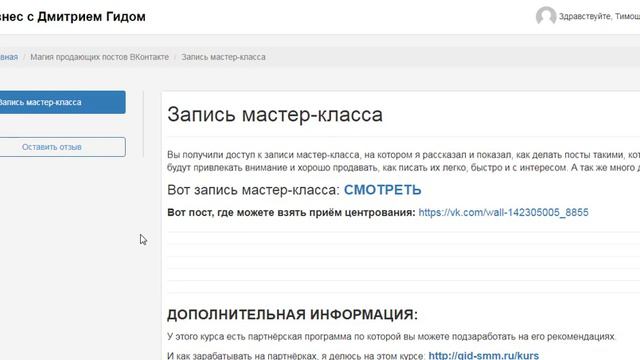Click the 'Оставить отзыв' button
Image resolution: width=640 pixels, height=360 pixels.
pyautogui.click(x=62, y=147)
